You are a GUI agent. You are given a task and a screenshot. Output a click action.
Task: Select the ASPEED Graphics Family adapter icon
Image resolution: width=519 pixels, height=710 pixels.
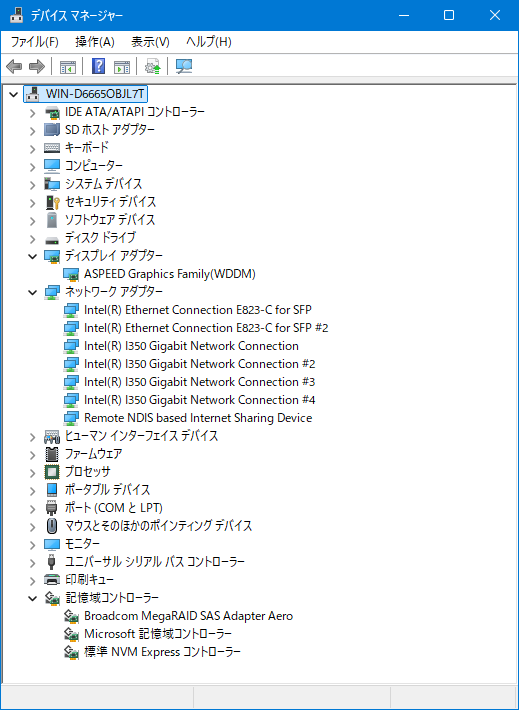click(x=71, y=274)
